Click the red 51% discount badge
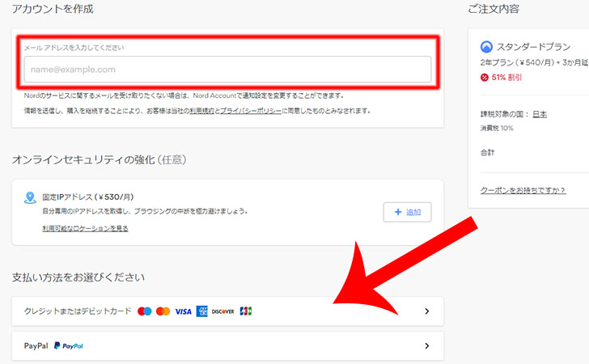The height and width of the screenshot is (364, 589). pyautogui.click(x=484, y=78)
